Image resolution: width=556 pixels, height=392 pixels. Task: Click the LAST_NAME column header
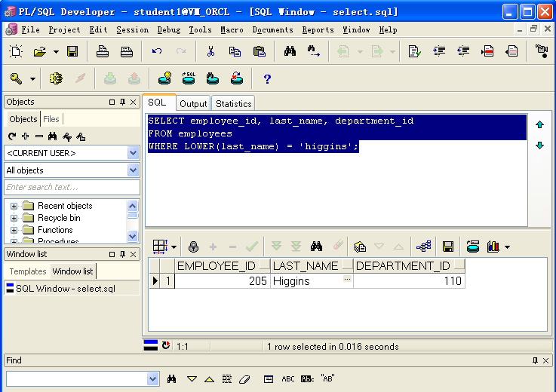coord(312,266)
